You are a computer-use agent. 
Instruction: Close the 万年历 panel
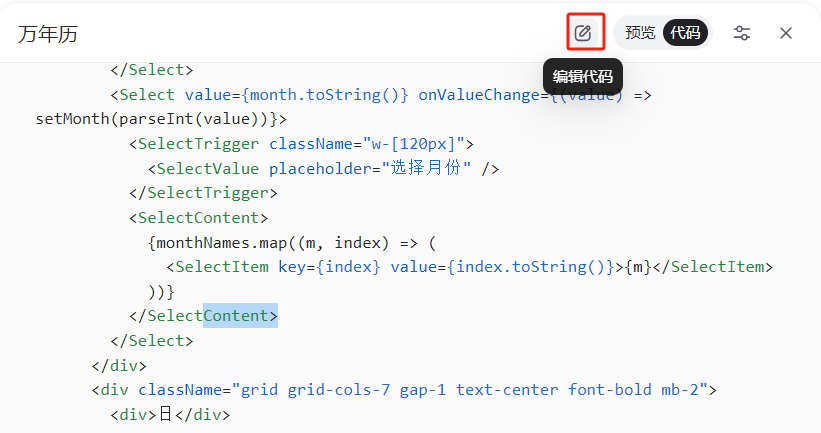pos(785,33)
